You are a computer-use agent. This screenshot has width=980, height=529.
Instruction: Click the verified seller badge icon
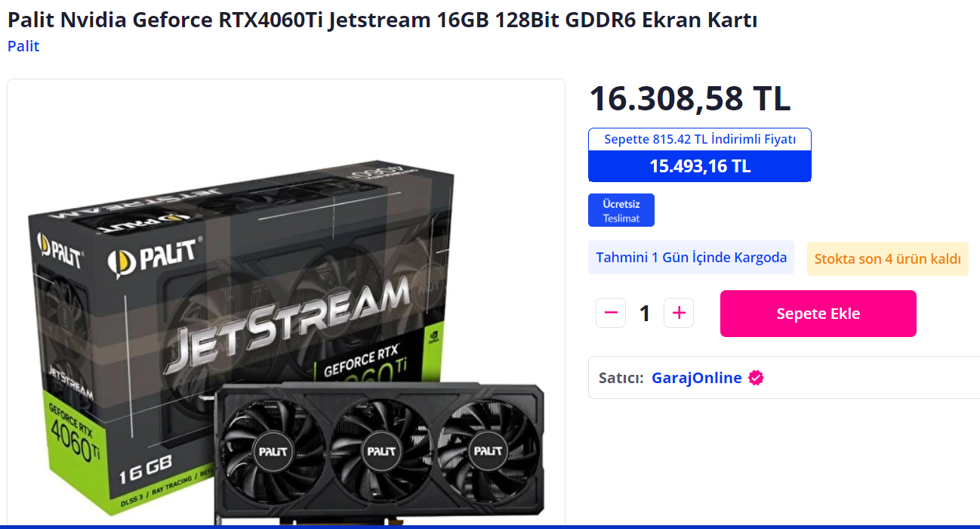click(x=756, y=378)
